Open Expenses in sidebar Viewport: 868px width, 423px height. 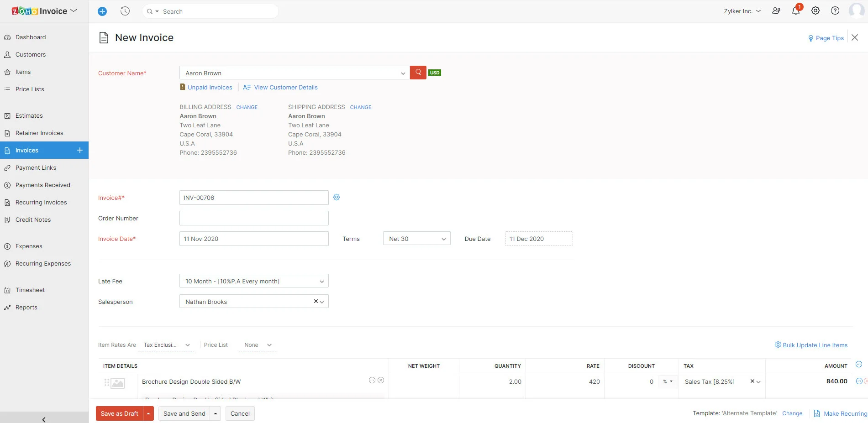pyautogui.click(x=29, y=246)
